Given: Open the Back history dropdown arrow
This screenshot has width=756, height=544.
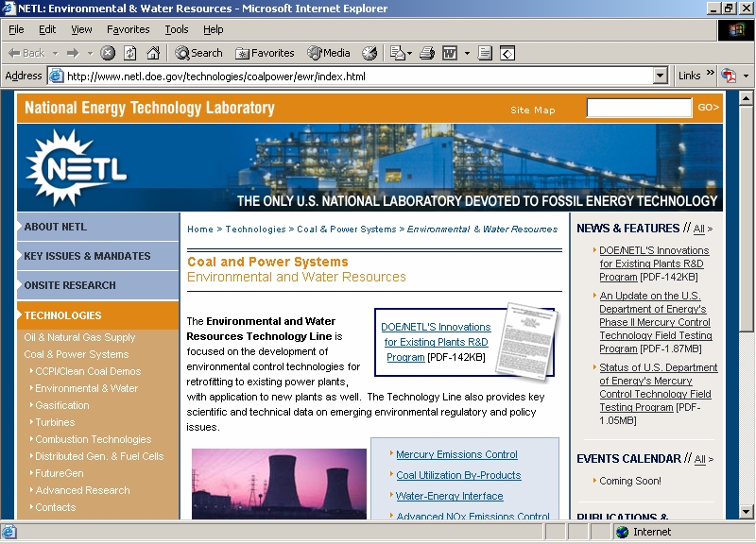Looking at the screenshot, I should pos(55,53).
